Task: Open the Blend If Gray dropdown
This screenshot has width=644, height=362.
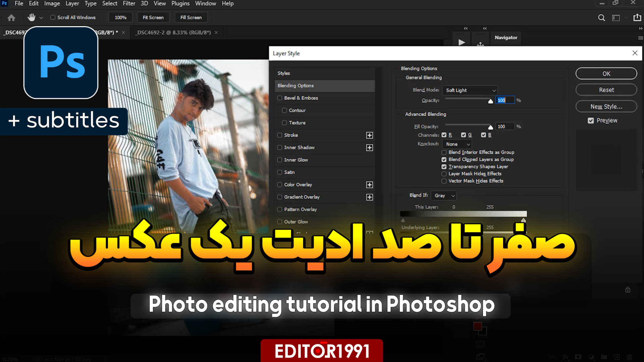Action: point(444,195)
